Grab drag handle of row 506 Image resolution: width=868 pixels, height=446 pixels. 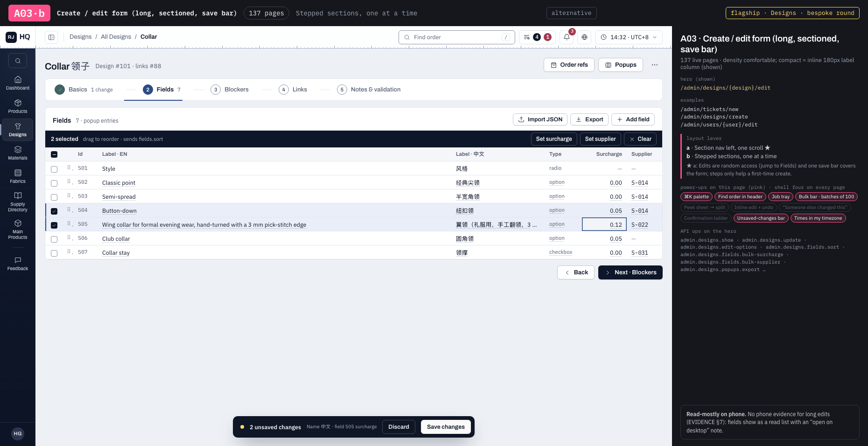69,238
